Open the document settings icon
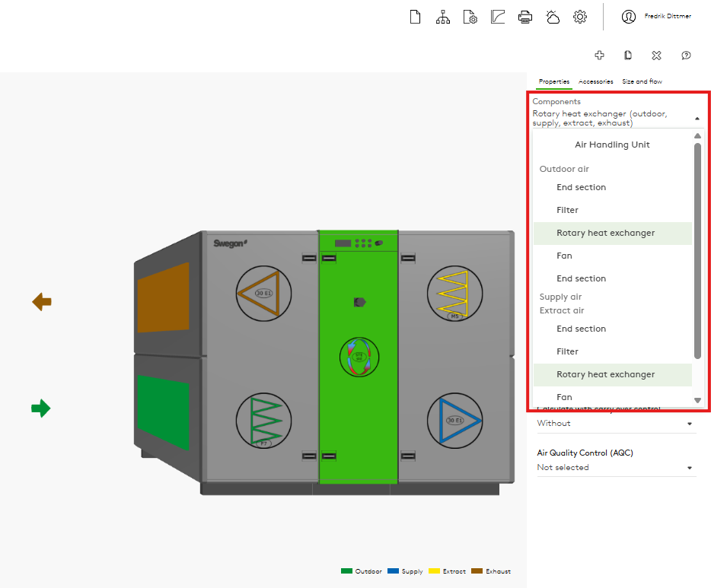Image resolution: width=711 pixels, height=588 pixels. (x=470, y=17)
